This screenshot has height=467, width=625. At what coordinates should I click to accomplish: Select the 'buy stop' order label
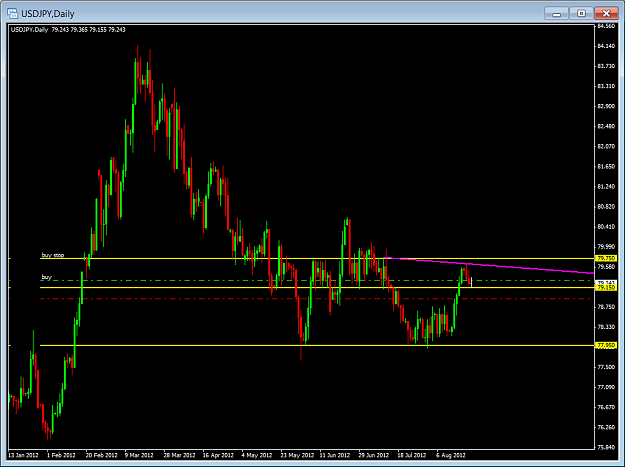tap(53, 255)
